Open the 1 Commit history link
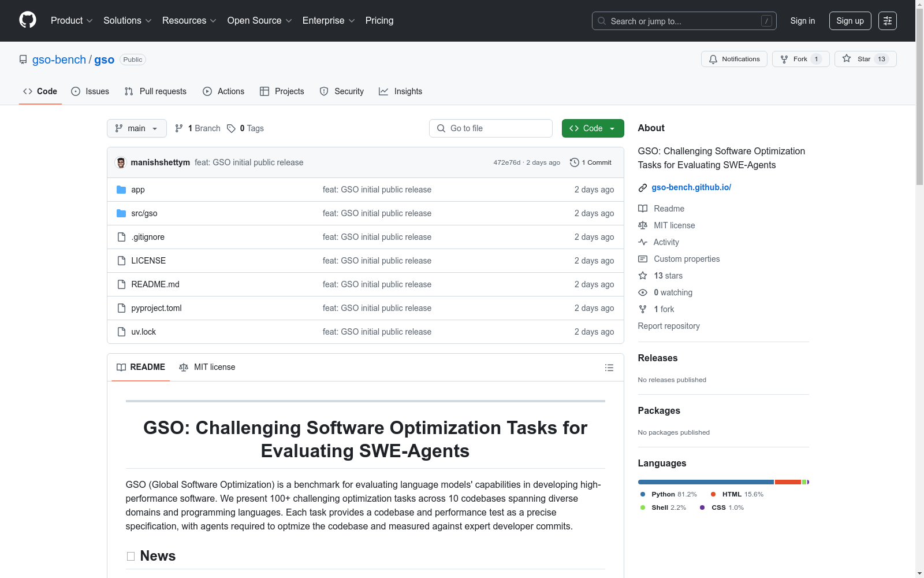The height and width of the screenshot is (578, 924). click(591, 162)
